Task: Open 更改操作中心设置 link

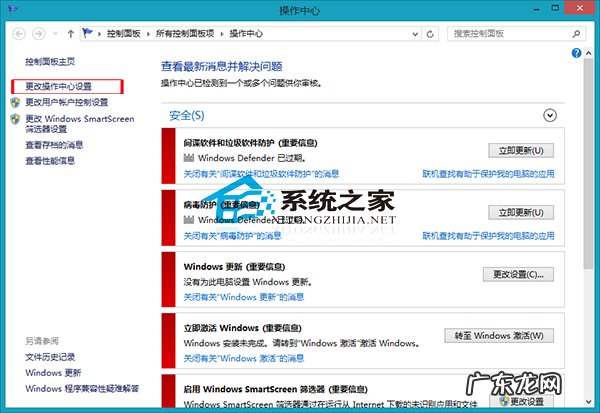Action: 59,87
